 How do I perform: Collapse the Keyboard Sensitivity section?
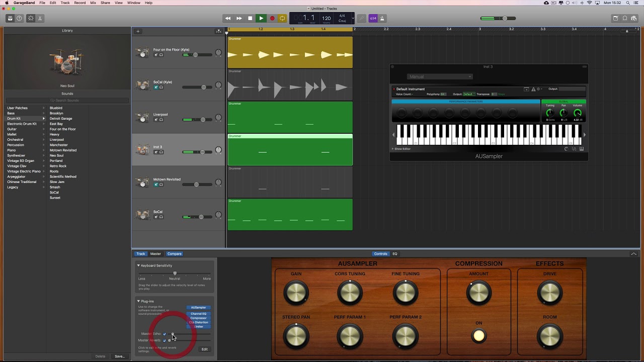138,265
